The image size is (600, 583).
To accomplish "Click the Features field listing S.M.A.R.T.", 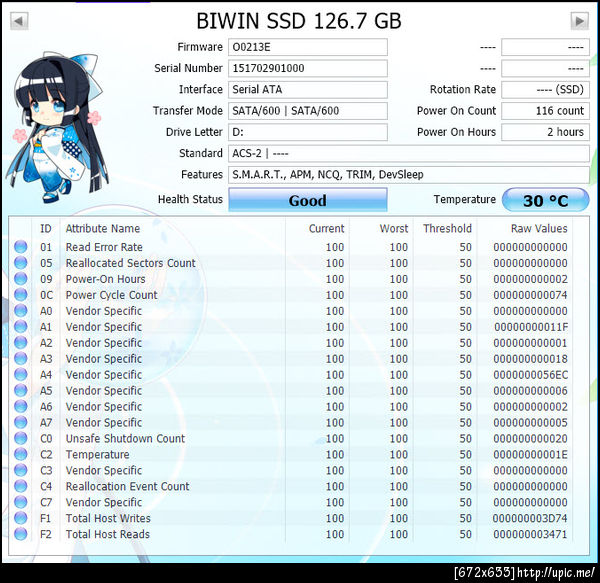I will 409,175.
